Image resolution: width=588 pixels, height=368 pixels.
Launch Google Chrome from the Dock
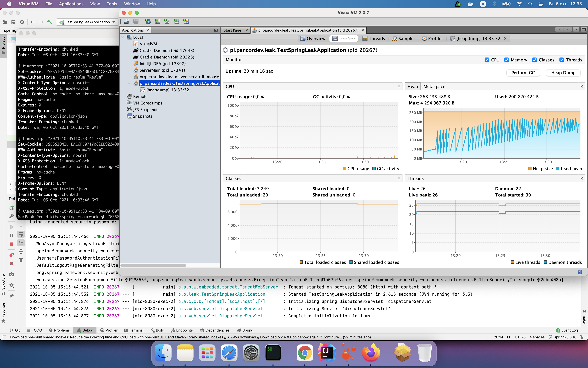(x=305, y=353)
